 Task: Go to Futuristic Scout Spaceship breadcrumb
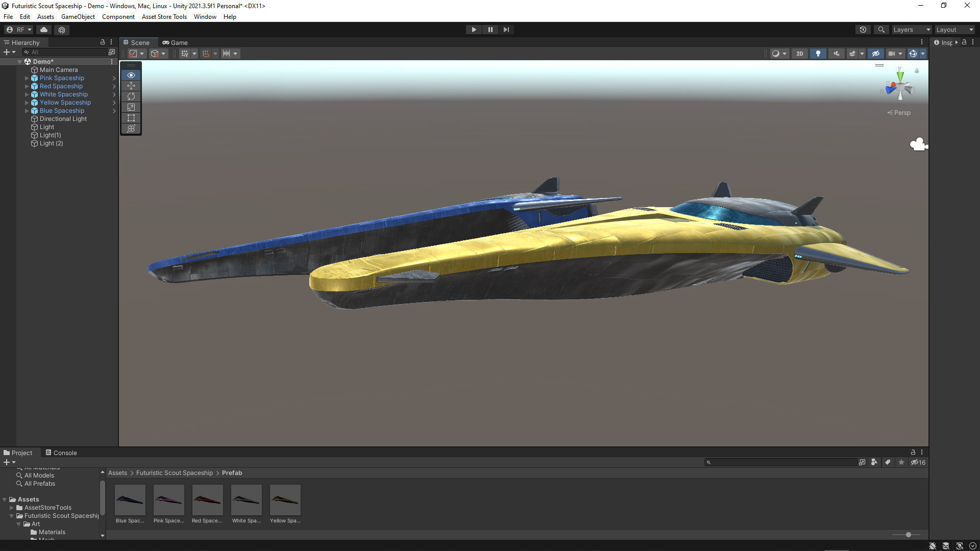tap(175, 473)
